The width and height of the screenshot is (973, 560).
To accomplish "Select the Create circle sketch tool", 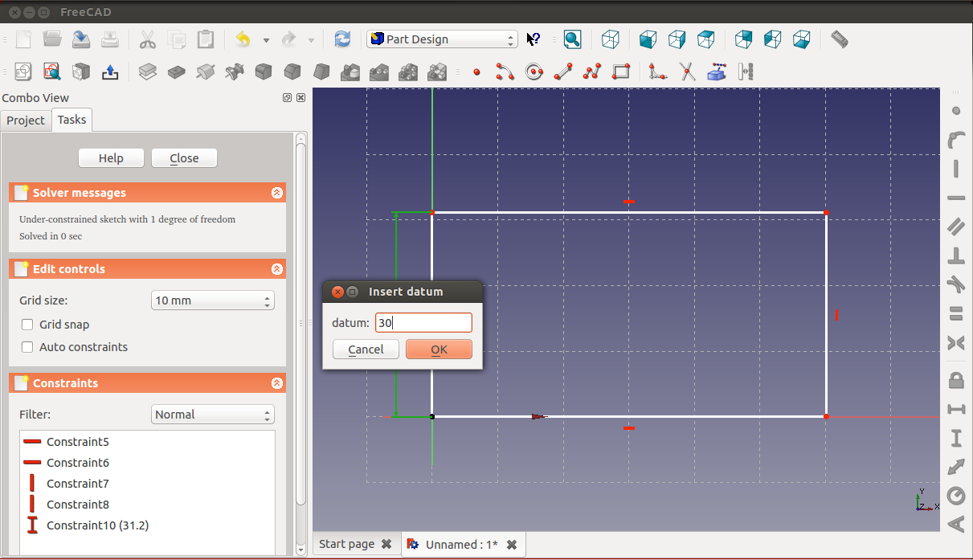I will tap(534, 72).
